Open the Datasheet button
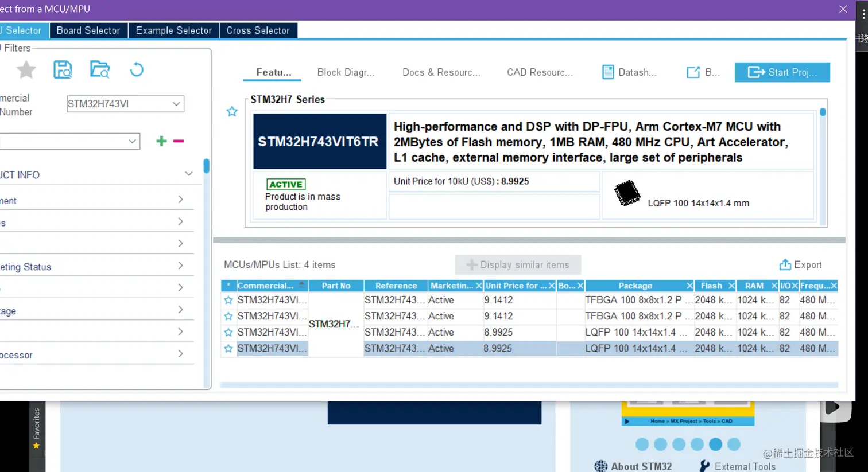 pos(629,72)
